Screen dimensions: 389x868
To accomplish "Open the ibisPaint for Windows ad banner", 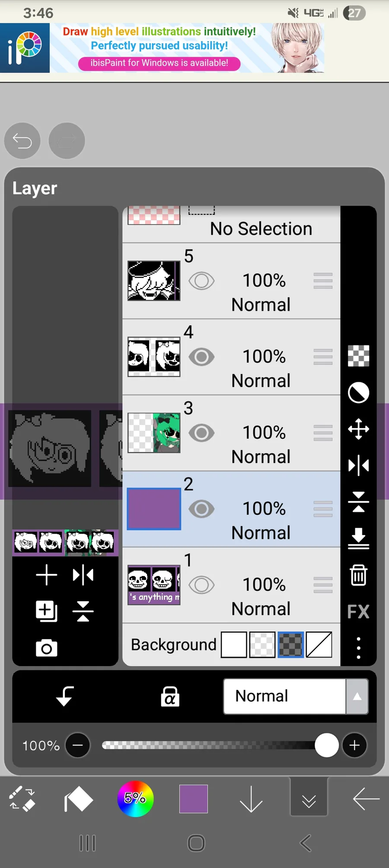I will (159, 63).
